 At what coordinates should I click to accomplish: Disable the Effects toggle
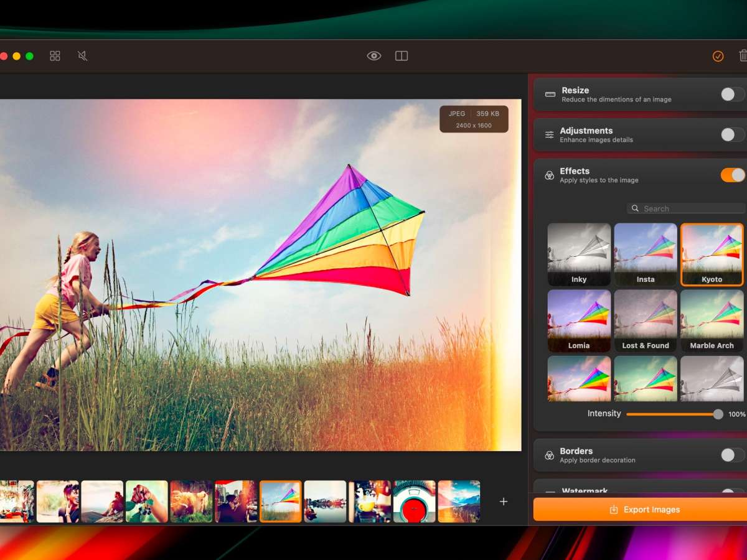(x=732, y=175)
